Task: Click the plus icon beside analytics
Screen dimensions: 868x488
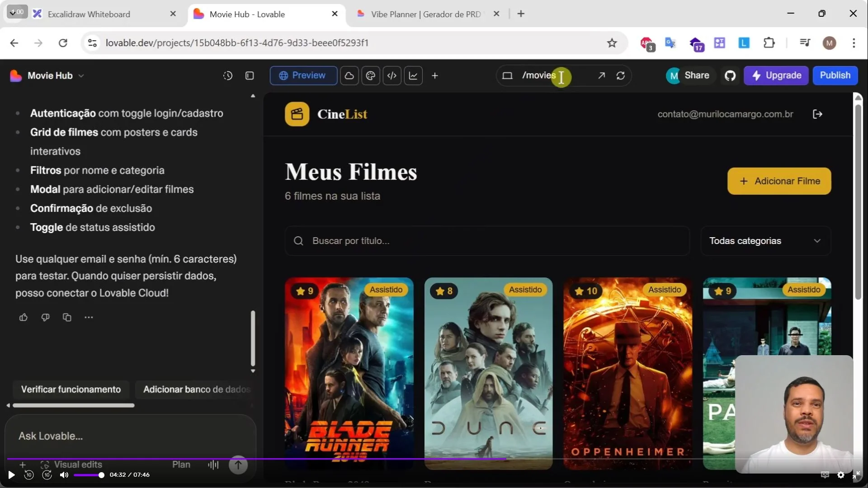Action: [435, 75]
